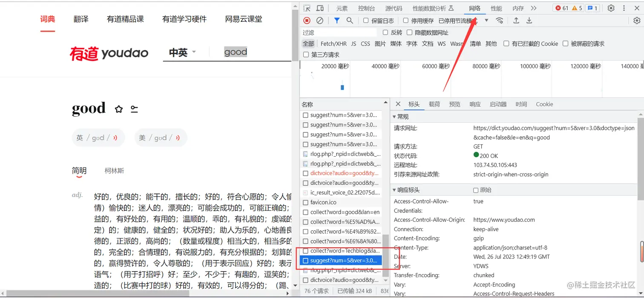Filter requests by 图片 type

tap(380, 43)
